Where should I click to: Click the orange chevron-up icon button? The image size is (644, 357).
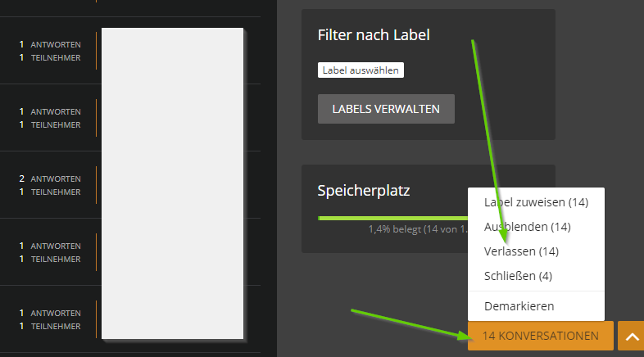point(631,336)
